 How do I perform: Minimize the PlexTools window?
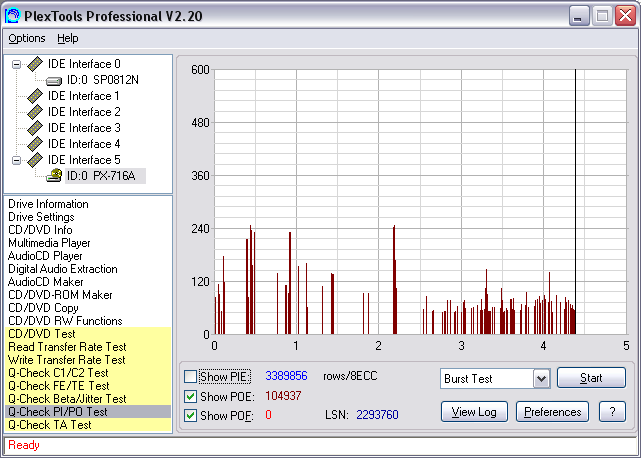pos(578,16)
